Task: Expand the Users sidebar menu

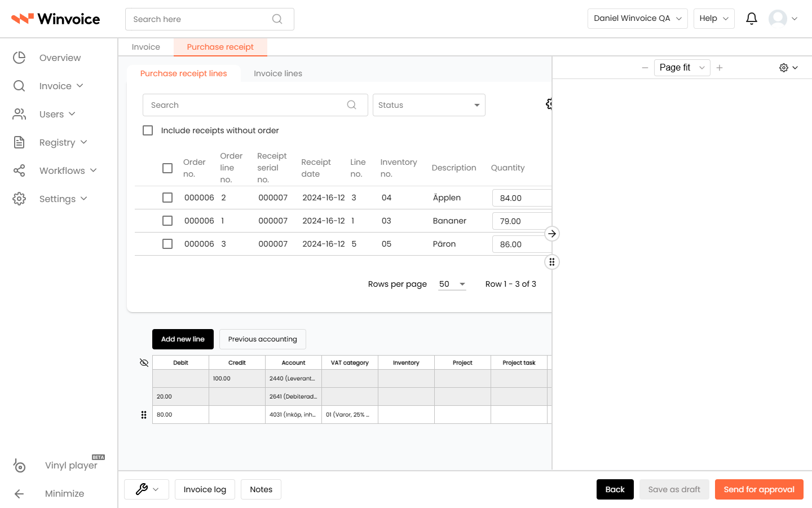Action: tap(72, 114)
